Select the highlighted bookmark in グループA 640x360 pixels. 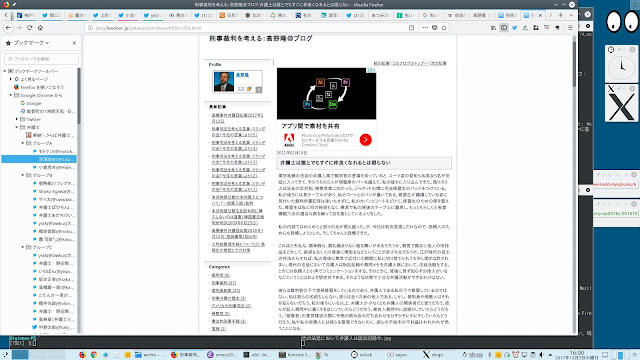tap(39, 159)
